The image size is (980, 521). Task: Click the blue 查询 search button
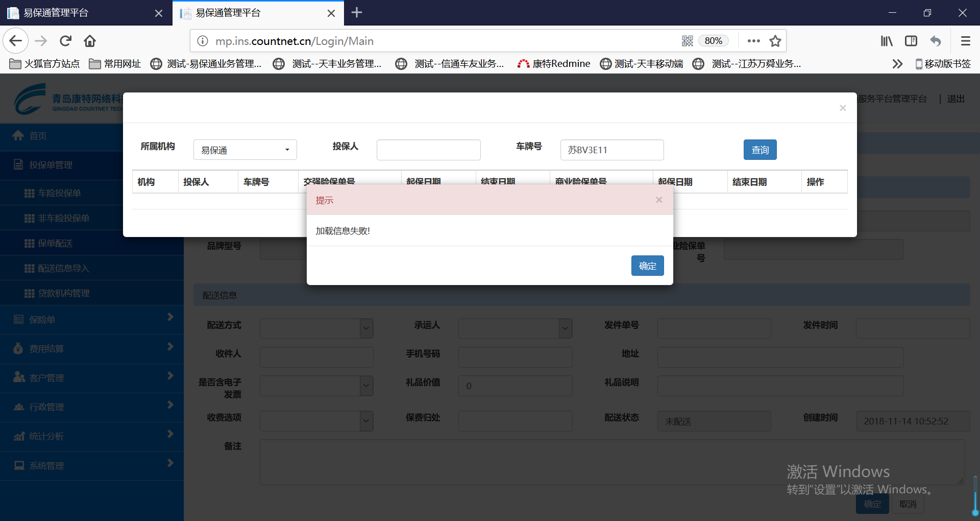pos(759,150)
